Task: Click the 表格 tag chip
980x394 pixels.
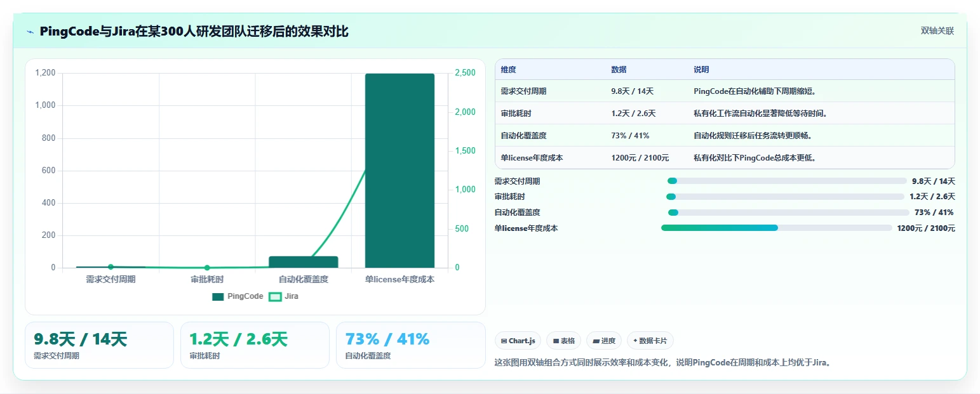Action: (x=564, y=341)
